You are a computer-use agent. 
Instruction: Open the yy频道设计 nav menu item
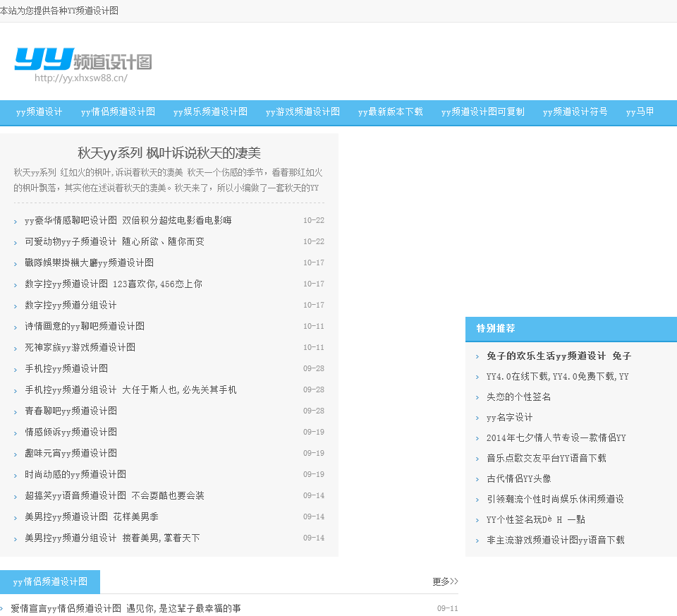point(39,112)
